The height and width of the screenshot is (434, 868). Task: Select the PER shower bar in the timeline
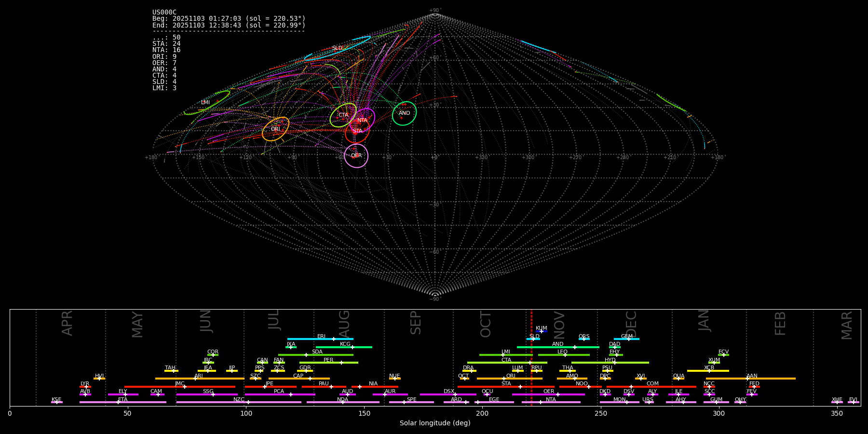328,363
